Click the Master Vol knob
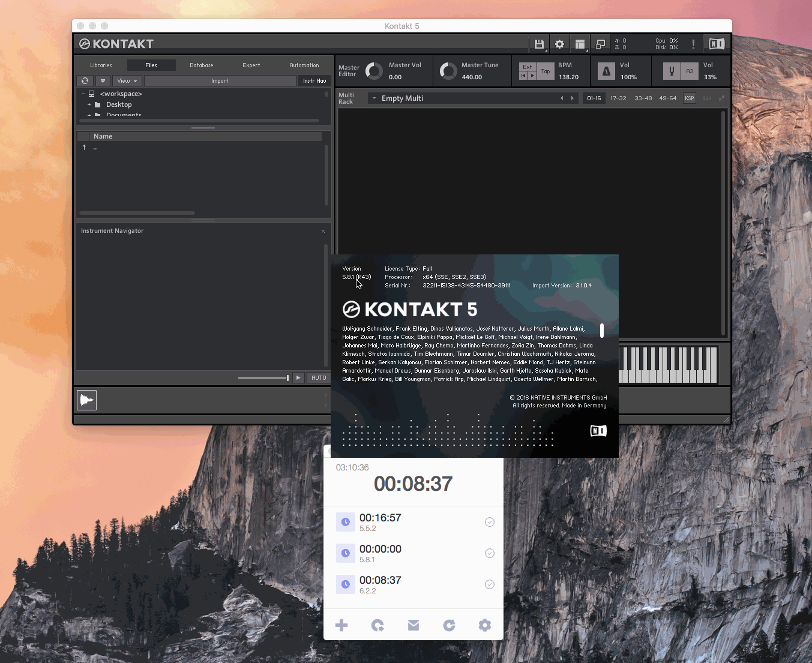The image size is (812, 663). tap(374, 71)
